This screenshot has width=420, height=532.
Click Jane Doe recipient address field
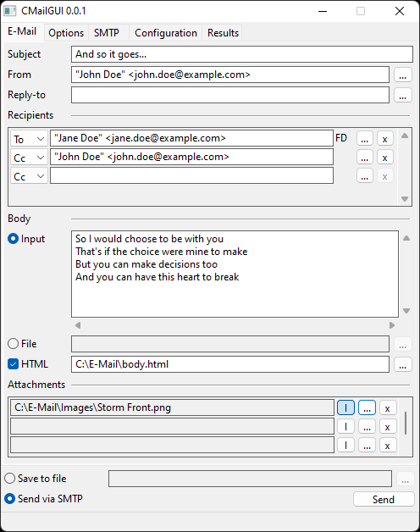click(191, 138)
